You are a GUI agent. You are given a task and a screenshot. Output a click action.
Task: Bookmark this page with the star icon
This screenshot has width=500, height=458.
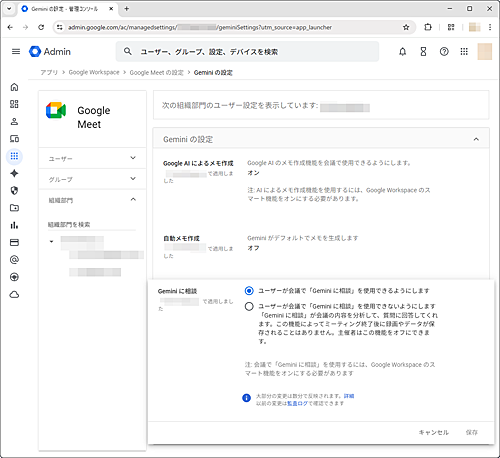(x=406, y=27)
